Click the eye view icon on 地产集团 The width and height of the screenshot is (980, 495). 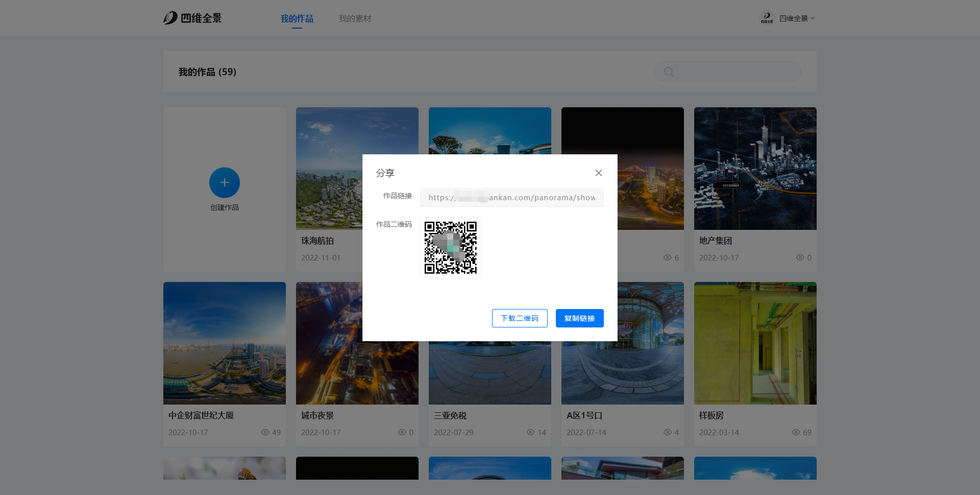pos(800,258)
